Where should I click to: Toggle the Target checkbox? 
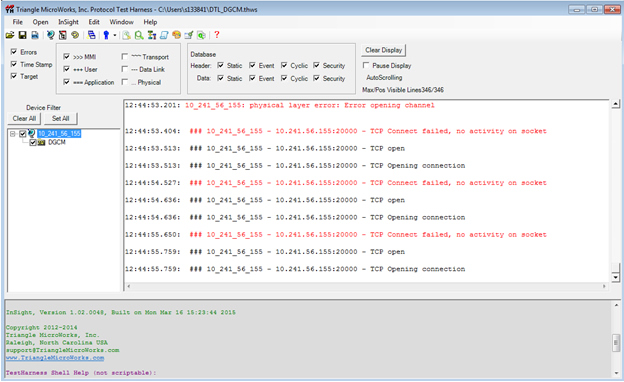[14, 76]
